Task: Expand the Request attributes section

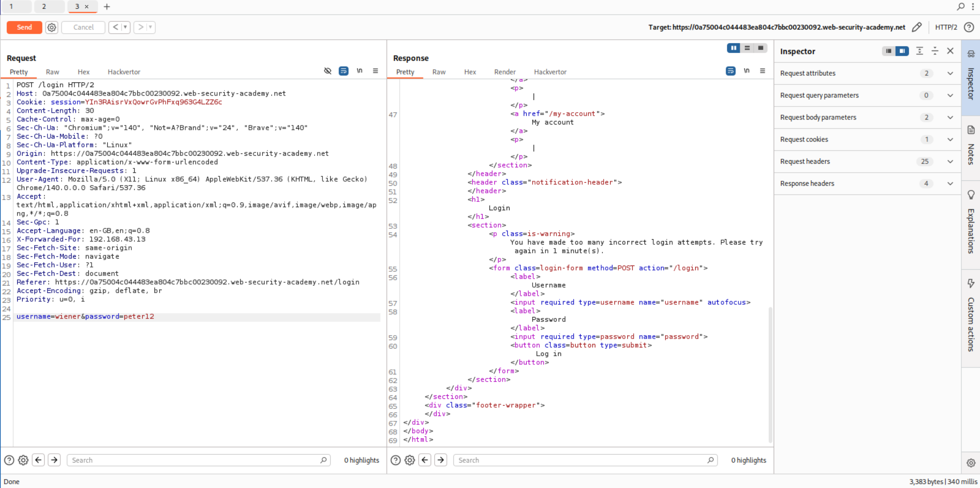Action: click(x=950, y=73)
